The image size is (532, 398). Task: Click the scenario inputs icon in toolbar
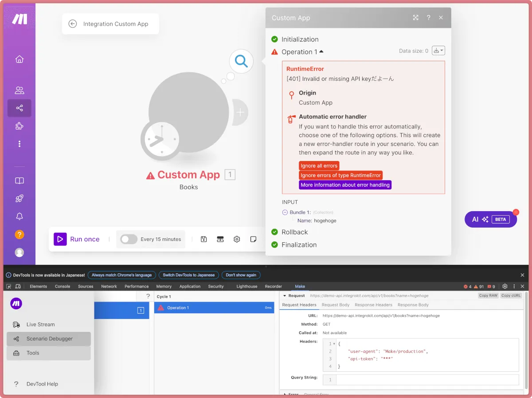pyautogui.click(x=220, y=239)
